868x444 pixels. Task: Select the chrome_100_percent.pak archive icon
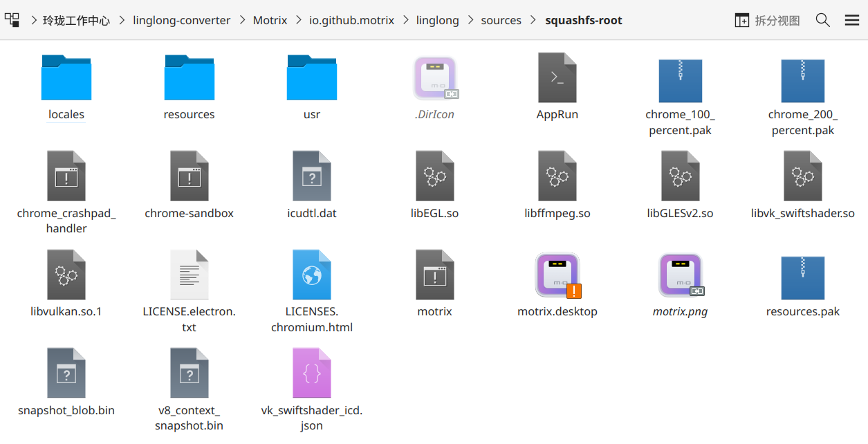point(680,80)
